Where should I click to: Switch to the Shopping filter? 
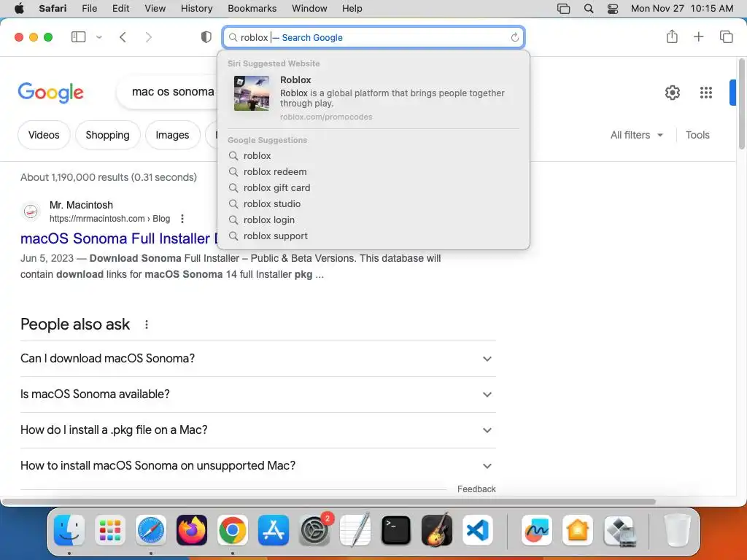click(108, 135)
